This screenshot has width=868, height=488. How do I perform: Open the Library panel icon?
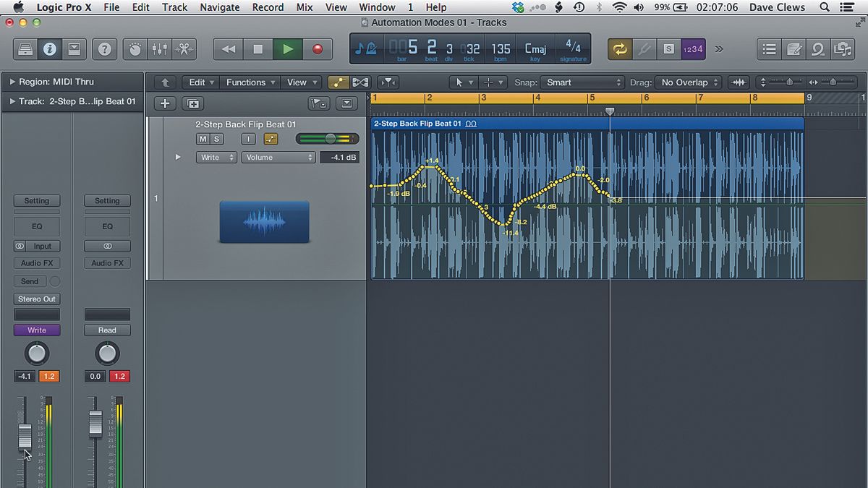[25, 48]
